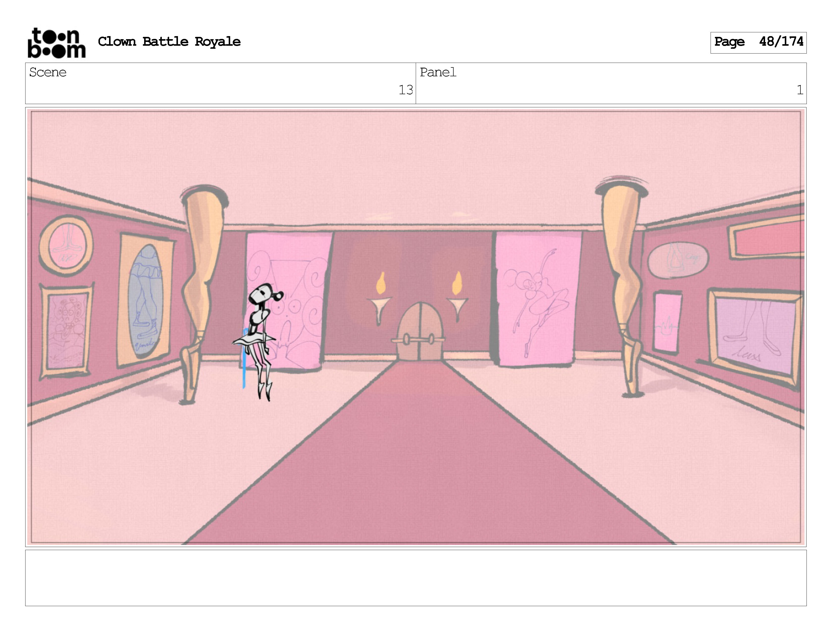Click the empty notes box below the panel
Image resolution: width=833 pixels, height=644 pixels.
(416, 578)
